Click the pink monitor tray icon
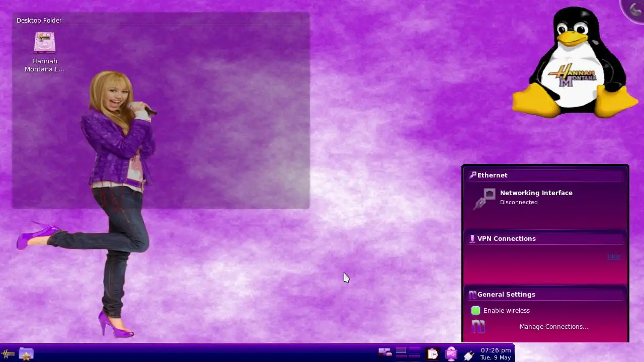The height and width of the screenshot is (362, 644). (x=451, y=354)
